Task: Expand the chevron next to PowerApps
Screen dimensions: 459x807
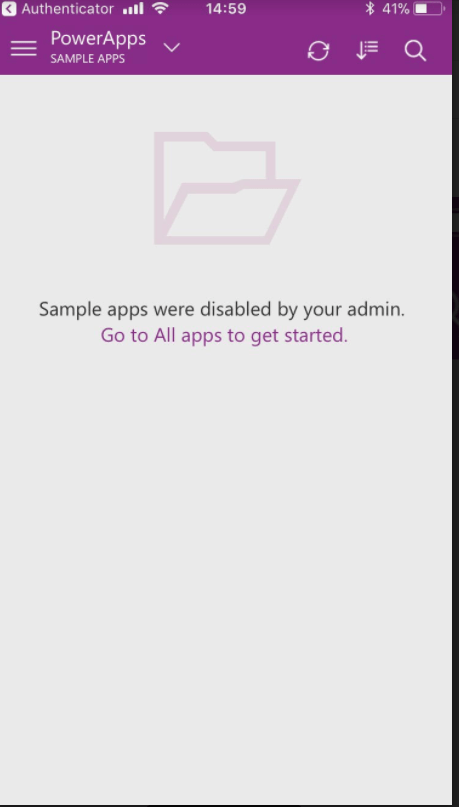Action: 171,48
